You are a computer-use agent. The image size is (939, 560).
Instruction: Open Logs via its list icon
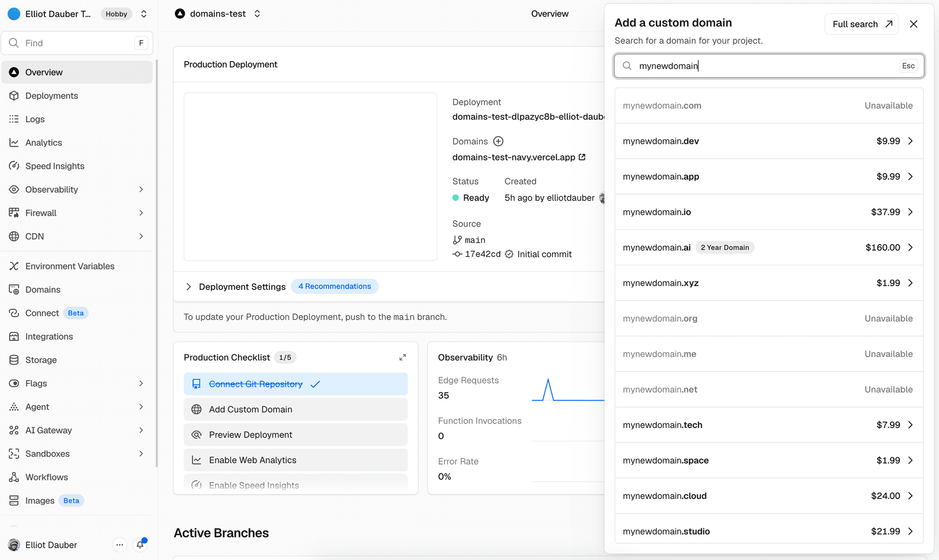[14, 119]
